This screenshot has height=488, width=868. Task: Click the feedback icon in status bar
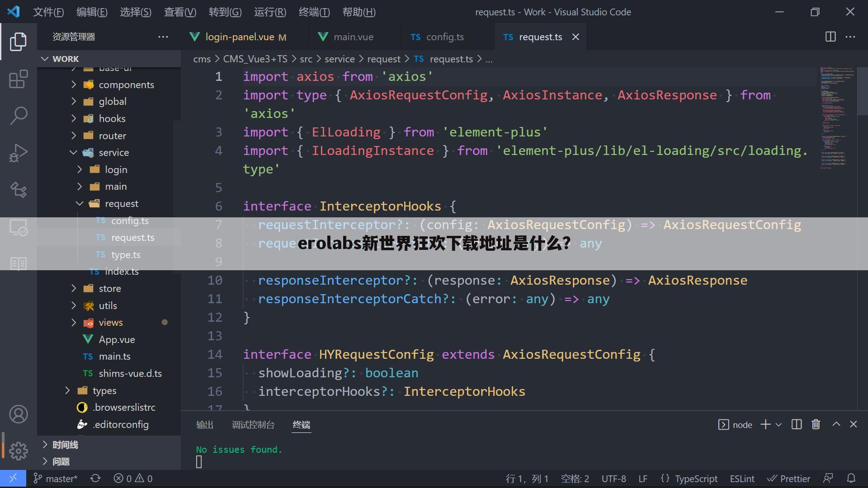828,479
